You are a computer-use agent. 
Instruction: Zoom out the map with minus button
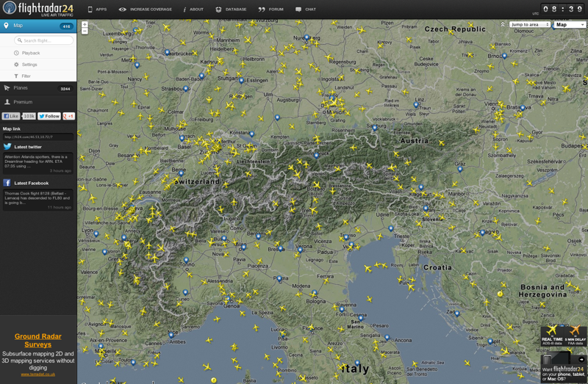(85, 31)
